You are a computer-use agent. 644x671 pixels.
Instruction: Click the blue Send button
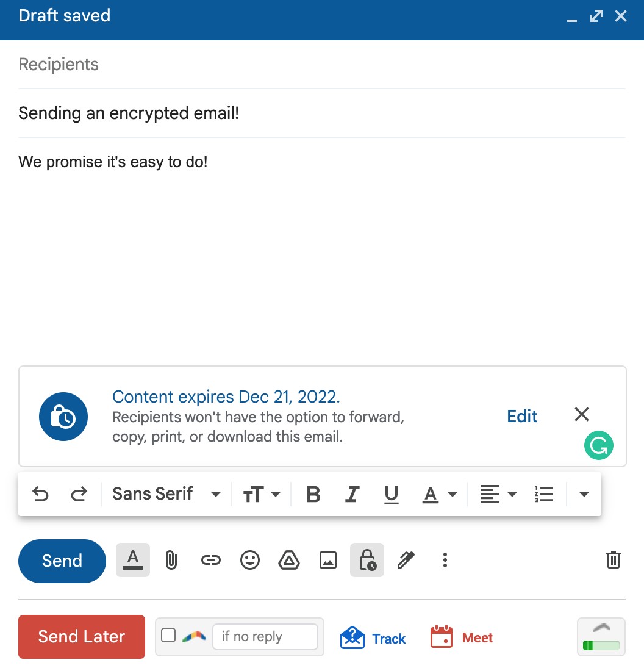pyautogui.click(x=62, y=561)
